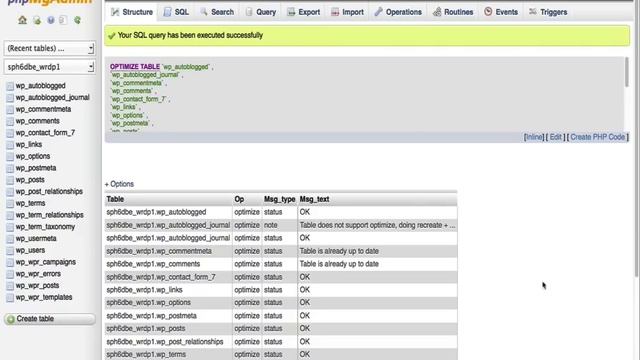Open wp_autoblogged table in sidebar
Screen dimensions: 640x360
40,86
